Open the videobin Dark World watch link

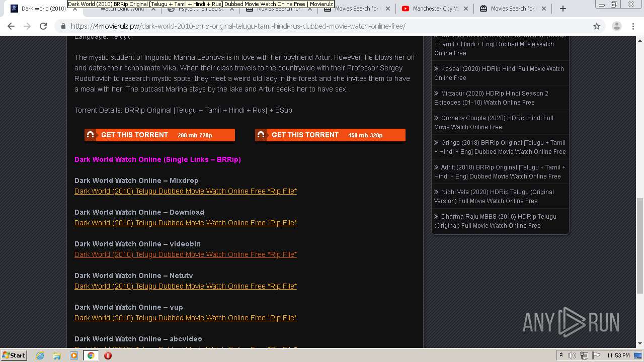[186, 254]
